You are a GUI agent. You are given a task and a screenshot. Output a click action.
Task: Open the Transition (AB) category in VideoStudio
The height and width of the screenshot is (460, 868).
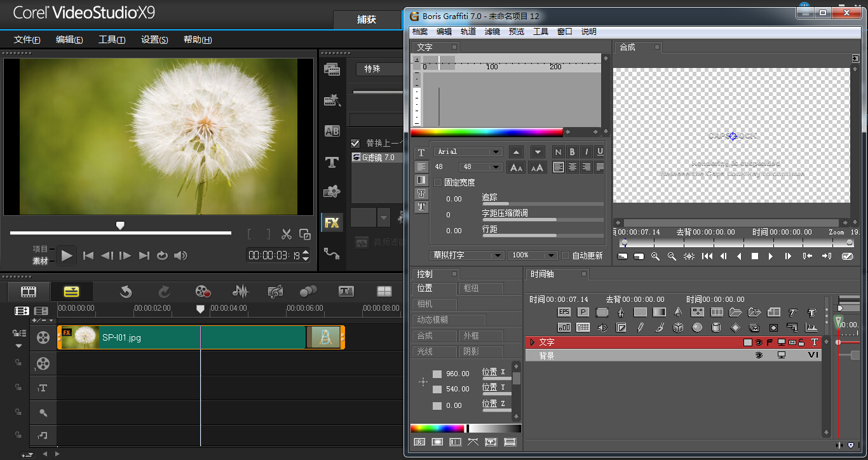(332, 131)
